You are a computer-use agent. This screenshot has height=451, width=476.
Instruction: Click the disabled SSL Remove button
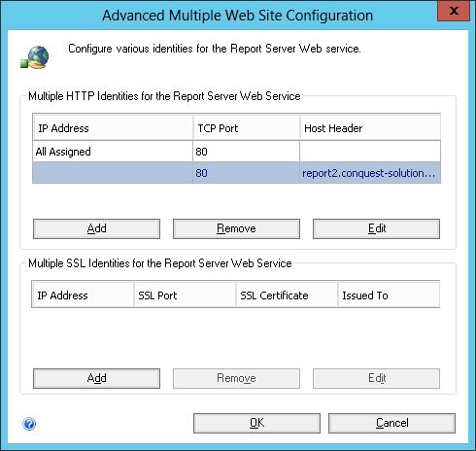point(236,378)
